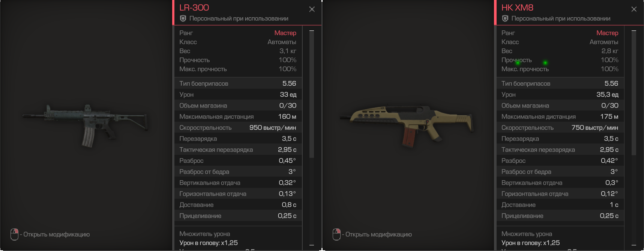
Task: Click the LR-300 stats scrollbar thumb
Action: [x=312, y=94]
